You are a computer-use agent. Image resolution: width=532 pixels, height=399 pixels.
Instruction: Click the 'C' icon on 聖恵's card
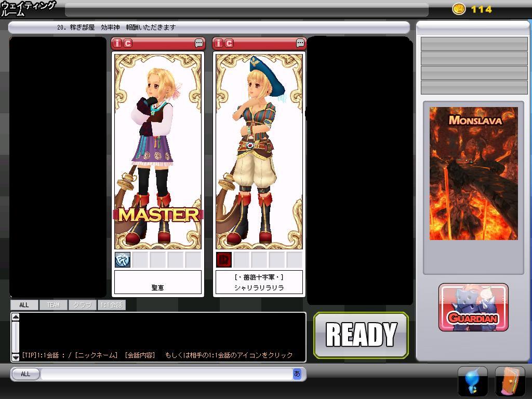click(127, 43)
